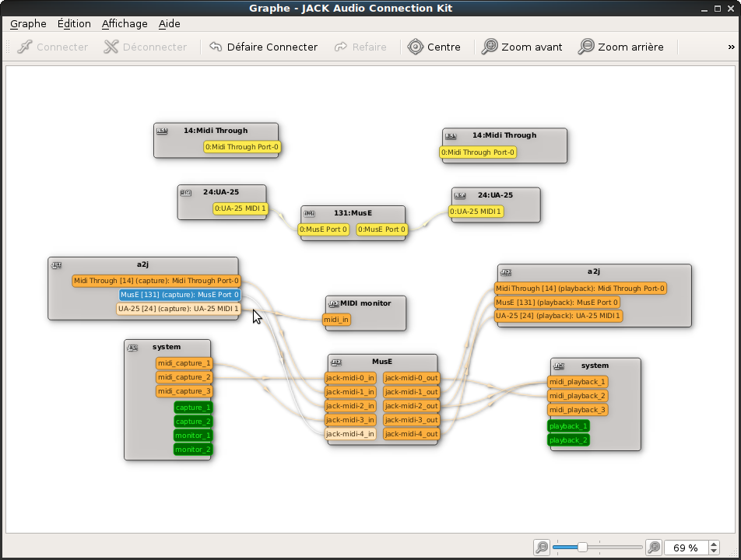Image resolution: width=741 pixels, height=560 pixels.
Task: Click the Zoom avant button label
Action: (532, 47)
